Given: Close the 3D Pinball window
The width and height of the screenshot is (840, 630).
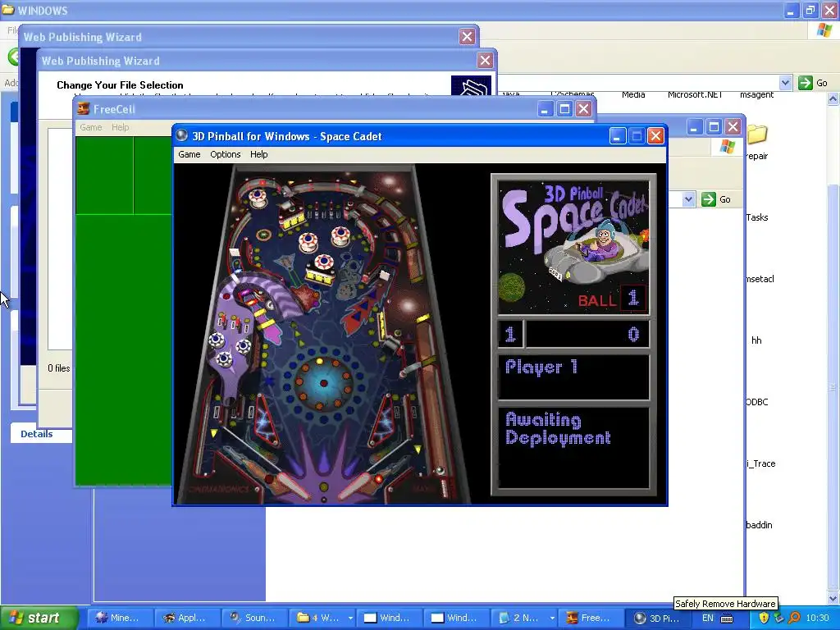Looking at the screenshot, I should (x=655, y=136).
